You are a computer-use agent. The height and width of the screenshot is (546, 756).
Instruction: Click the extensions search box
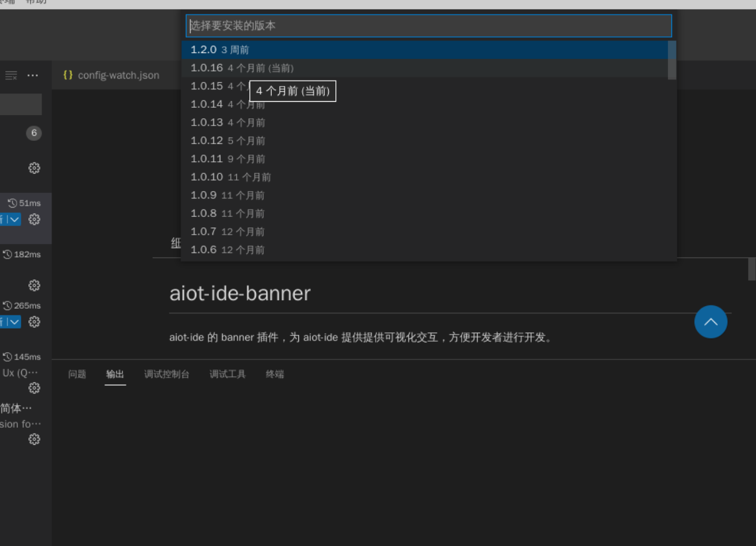21,104
